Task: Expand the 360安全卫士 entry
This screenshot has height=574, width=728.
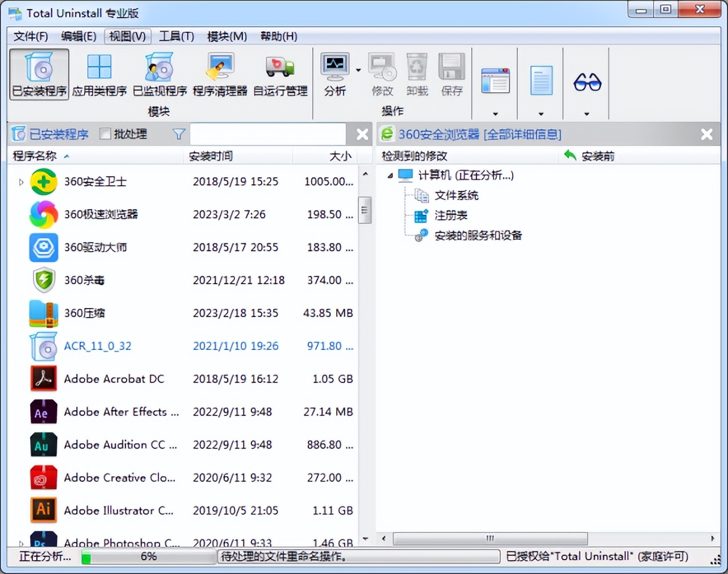Action: pyautogui.click(x=20, y=182)
